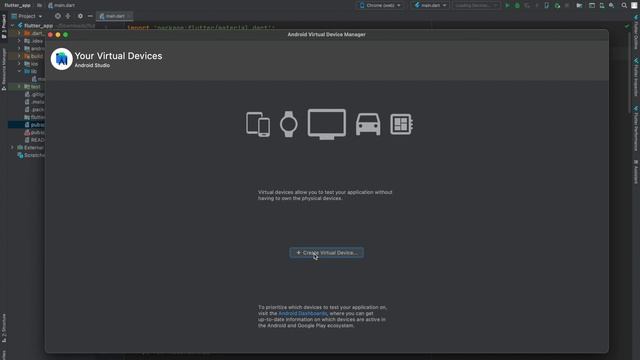
Task: Click the SDK Manager icon in toolbar
Action: (611, 5)
